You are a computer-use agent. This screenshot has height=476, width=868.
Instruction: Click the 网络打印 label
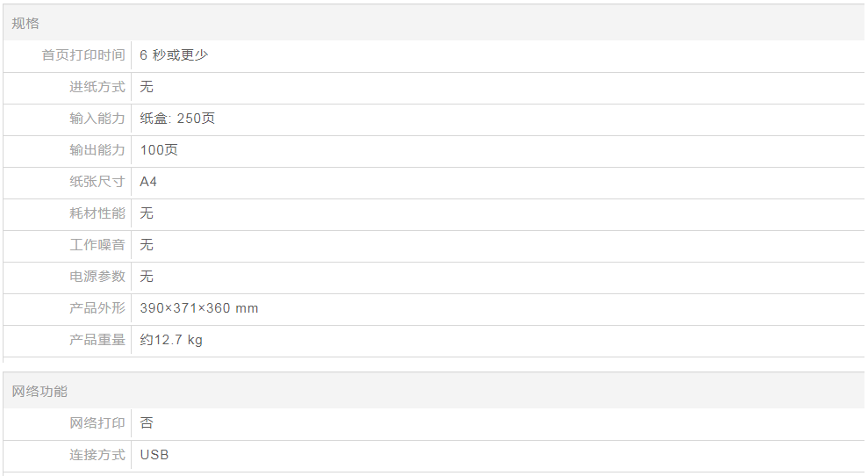point(97,423)
